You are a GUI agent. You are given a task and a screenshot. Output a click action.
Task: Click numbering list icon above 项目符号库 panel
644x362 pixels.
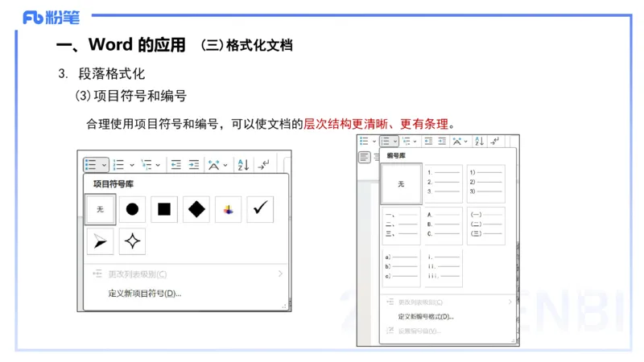coord(118,165)
